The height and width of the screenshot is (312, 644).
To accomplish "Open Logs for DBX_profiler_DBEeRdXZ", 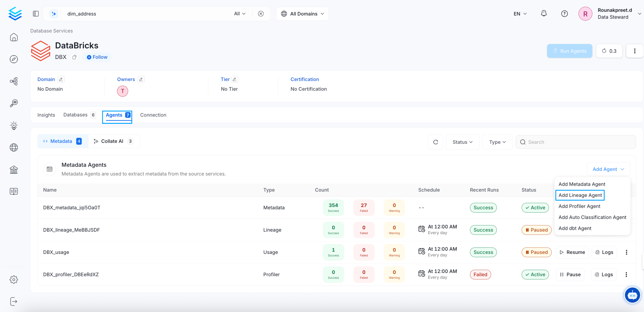I will (x=604, y=275).
